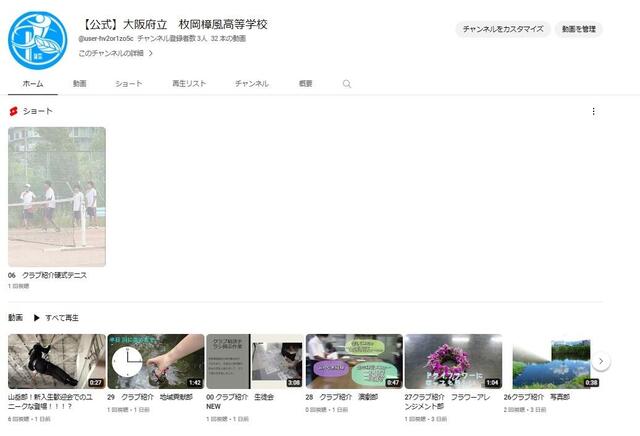Open the チャンネル tab
640x436 pixels.
pos(251,84)
